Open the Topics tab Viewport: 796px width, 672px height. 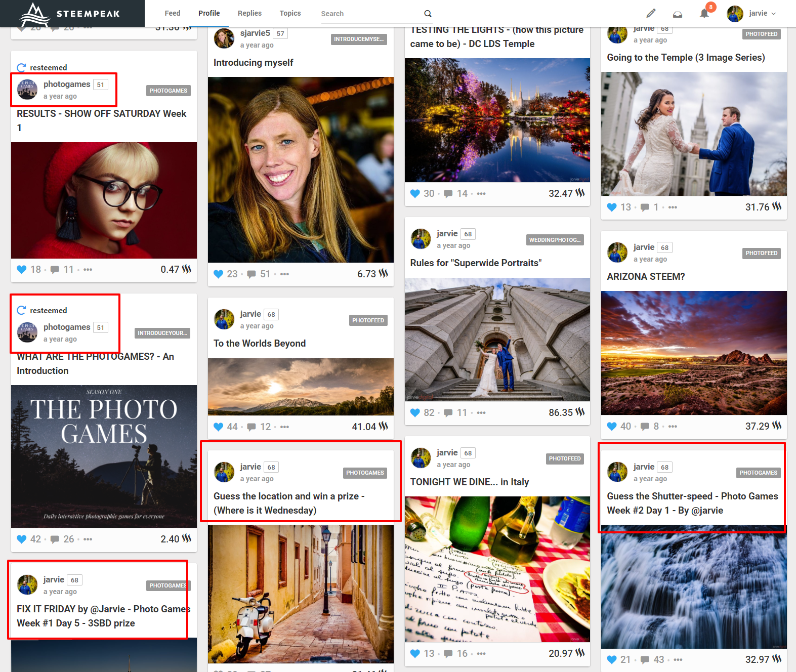pyautogui.click(x=290, y=13)
